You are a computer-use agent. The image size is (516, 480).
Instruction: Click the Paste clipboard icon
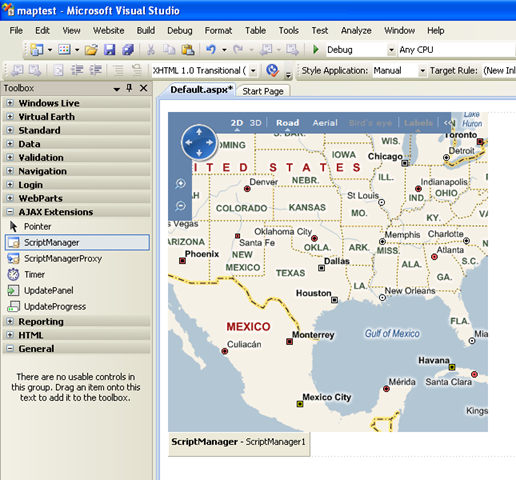pos(188,50)
